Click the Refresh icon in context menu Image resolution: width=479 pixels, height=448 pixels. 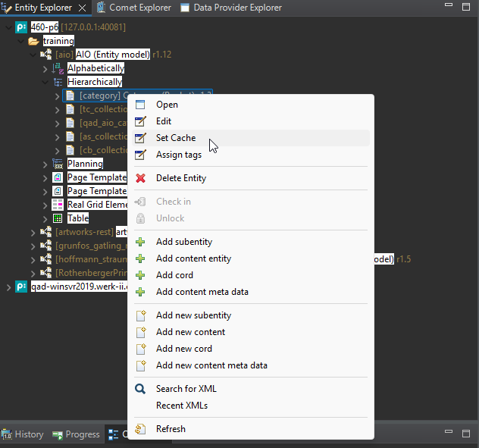point(140,429)
